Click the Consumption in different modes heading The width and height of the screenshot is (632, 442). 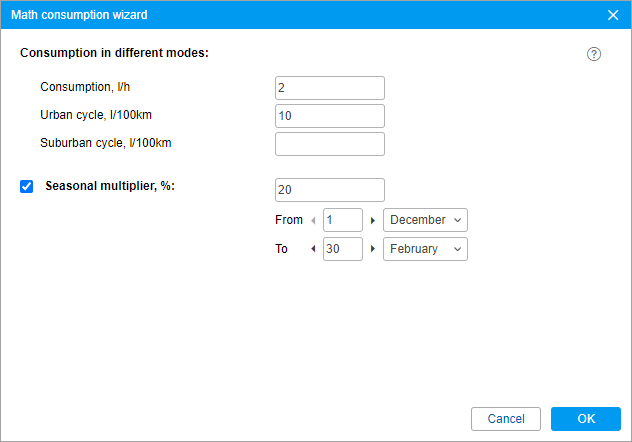[114, 53]
